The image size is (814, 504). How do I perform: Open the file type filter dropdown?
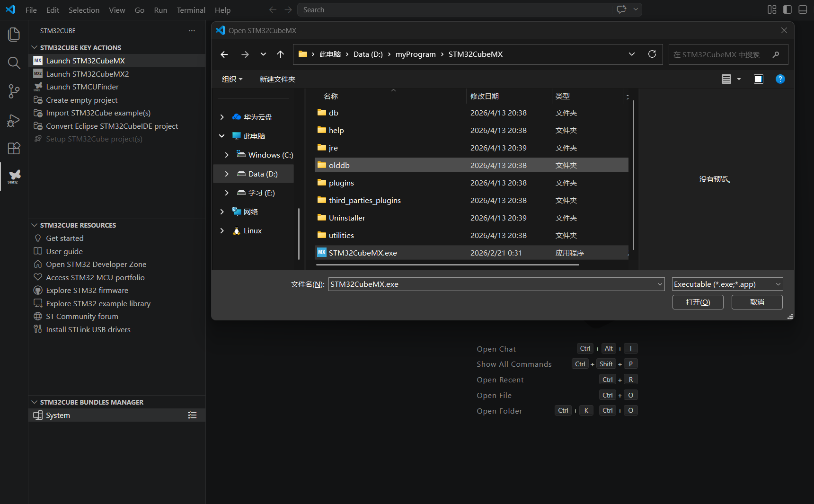727,284
